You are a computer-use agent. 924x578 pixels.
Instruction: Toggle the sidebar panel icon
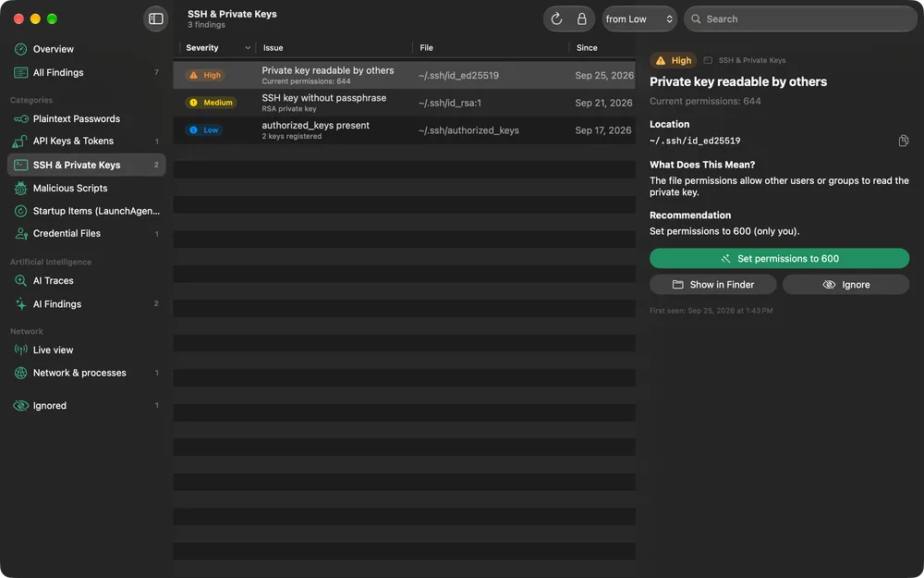click(155, 18)
